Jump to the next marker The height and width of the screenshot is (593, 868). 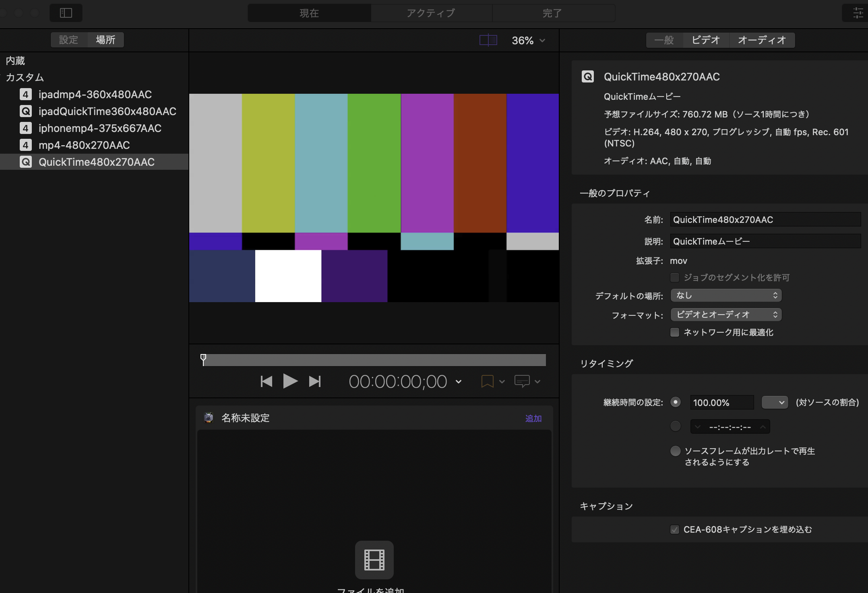pos(315,381)
